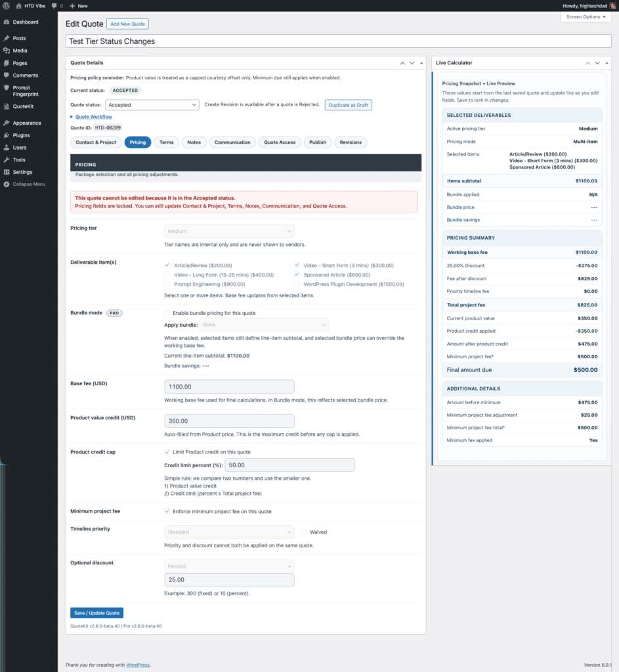Click Add New Quote button
This screenshot has height=672, width=619.
(128, 24)
